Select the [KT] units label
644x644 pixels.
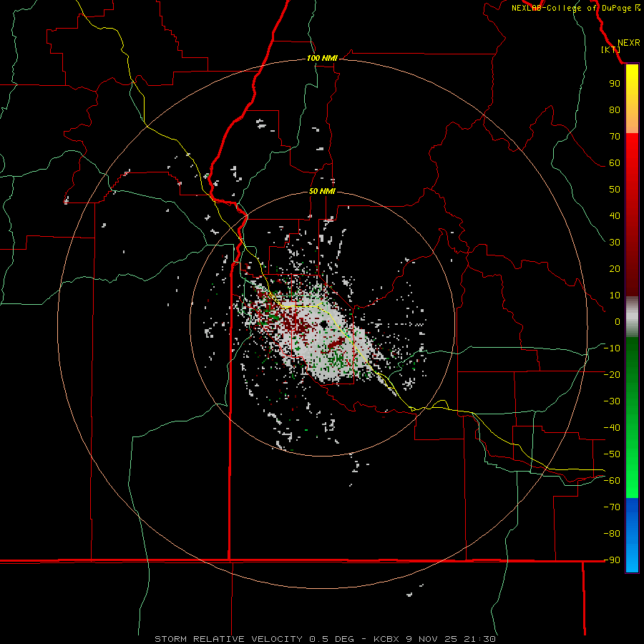(x=611, y=49)
